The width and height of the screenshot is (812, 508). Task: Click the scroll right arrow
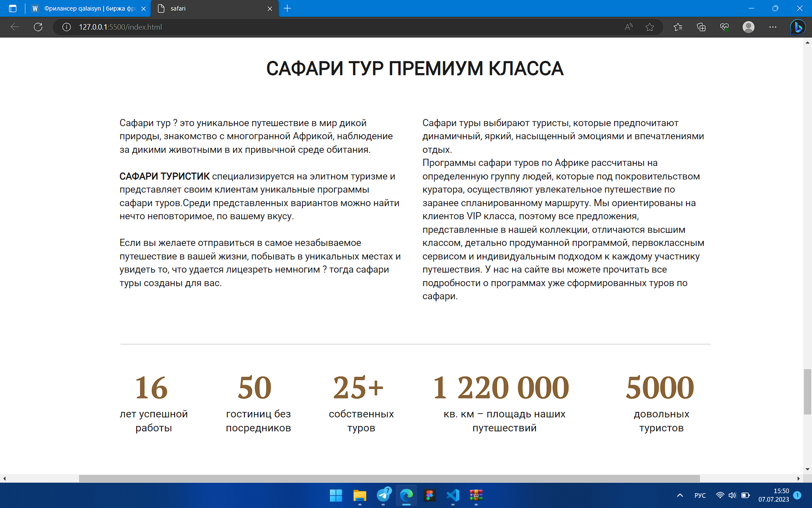coord(798,478)
